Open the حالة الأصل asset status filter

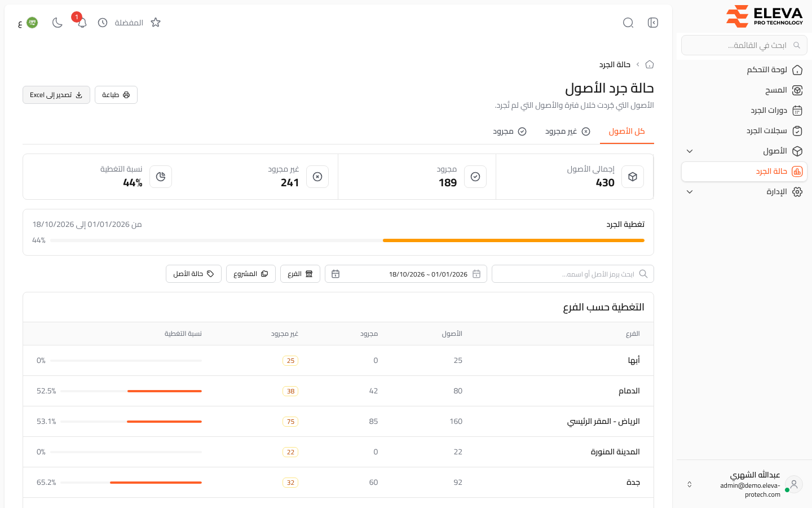[x=193, y=274]
